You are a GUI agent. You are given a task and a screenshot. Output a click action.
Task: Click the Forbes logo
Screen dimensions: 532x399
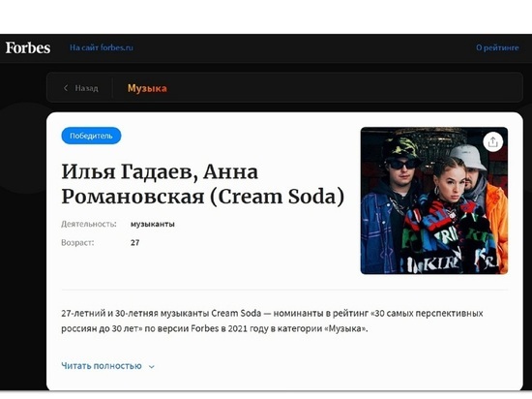pyautogui.click(x=28, y=47)
